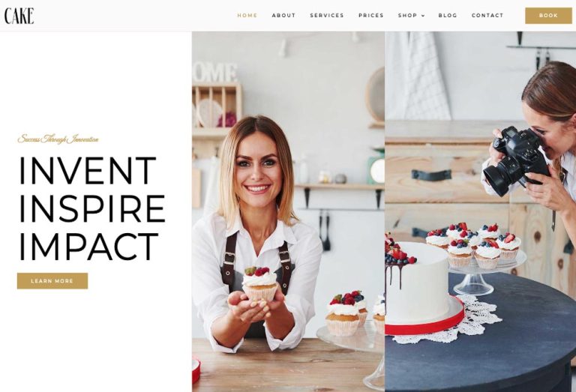Open the Services menu link
The height and width of the screenshot is (392, 576).
[327, 16]
